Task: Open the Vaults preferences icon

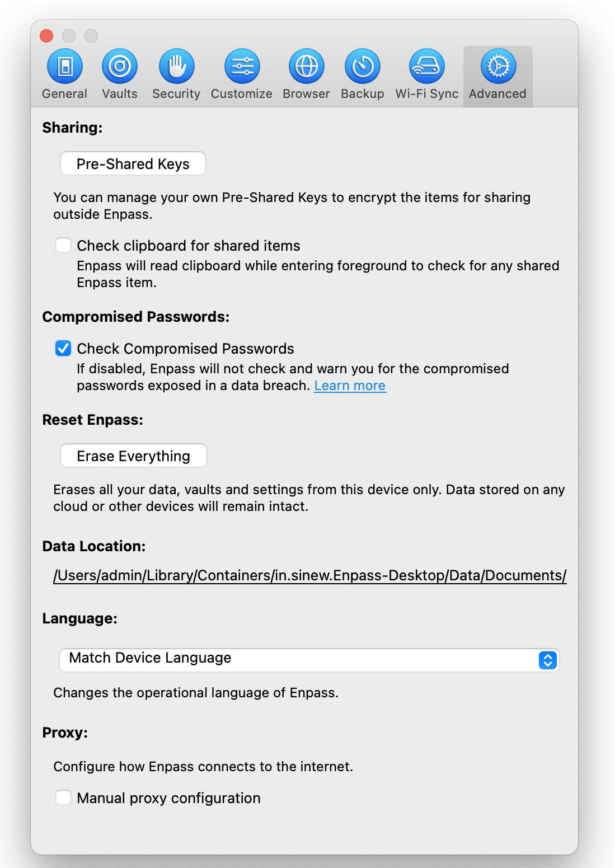Action: 119,67
